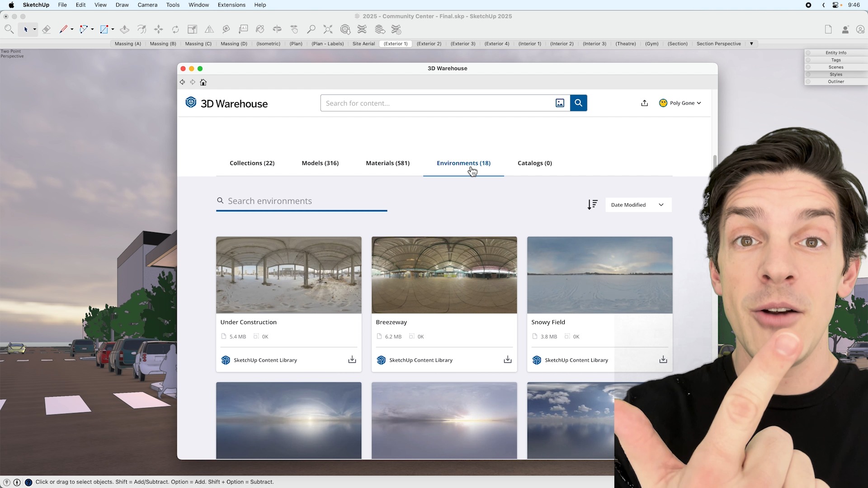Open the Draw menu
This screenshot has width=868, height=488.
[x=122, y=5]
